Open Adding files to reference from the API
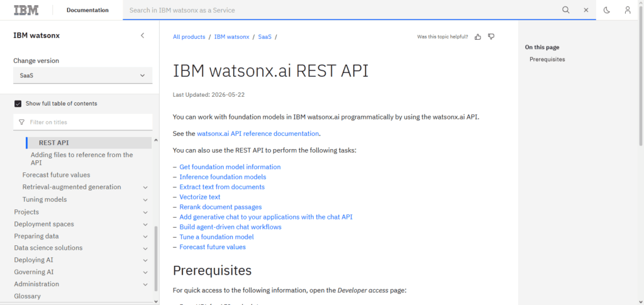Image resolution: width=644 pixels, height=305 pixels. click(x=82, y=159)
